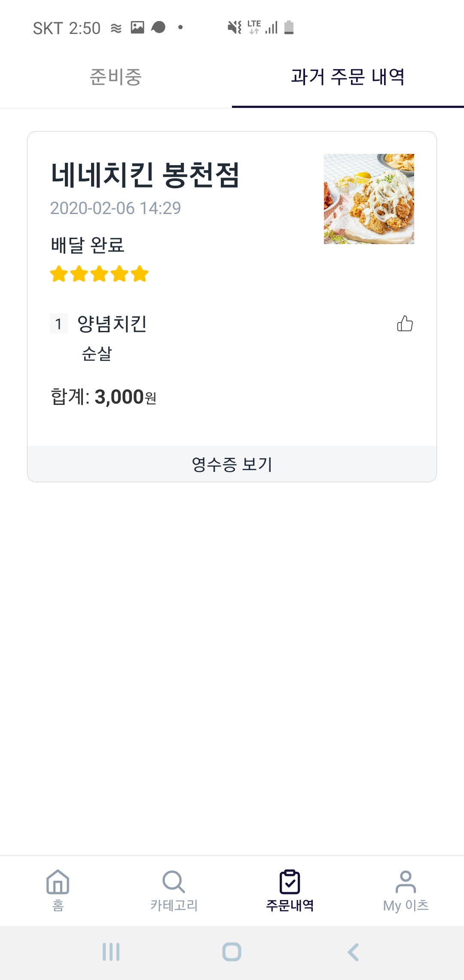Switch to the 준비중 tab

coord(116,77)
